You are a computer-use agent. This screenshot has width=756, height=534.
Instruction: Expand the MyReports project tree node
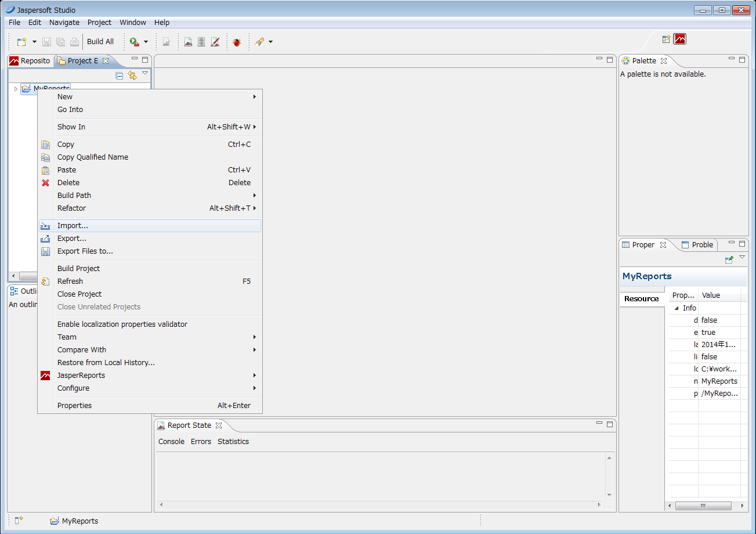coord(16,89)
